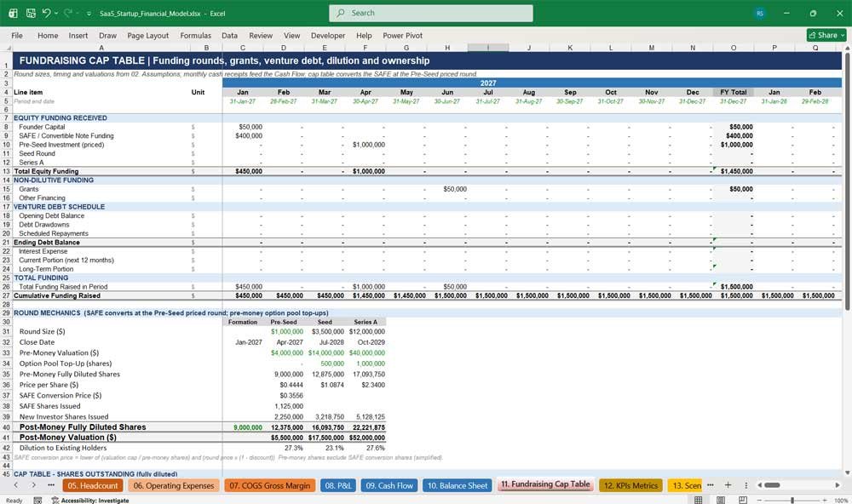Select Post-Money Valuation $52,000,000 cell
Viewport: 852px width, 504px height.
pos(366,438)
